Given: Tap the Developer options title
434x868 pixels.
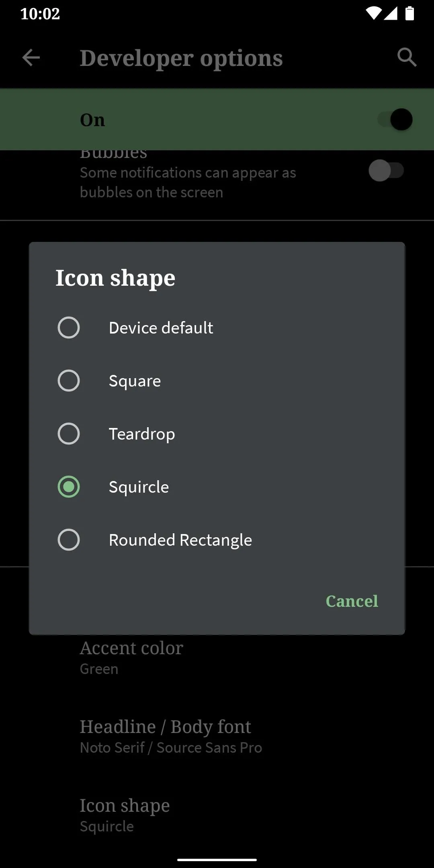Looking at the screenshot, I should pos(181,59).
